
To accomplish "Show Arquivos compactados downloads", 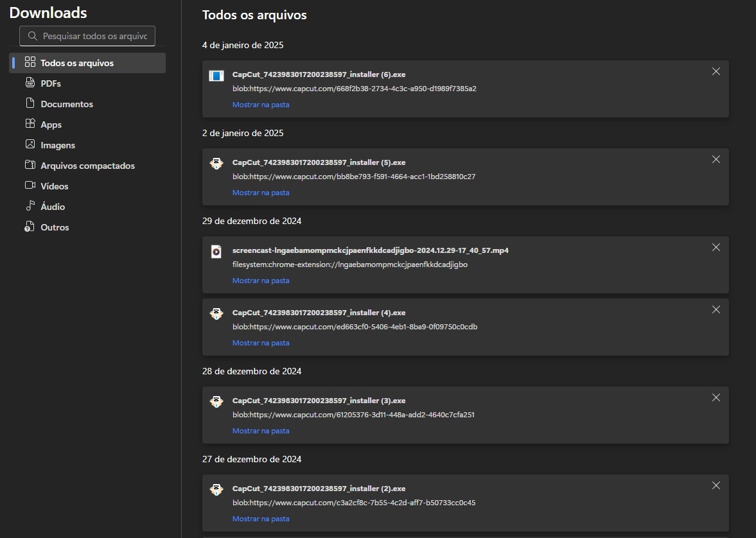I will pyautogui.click(x=87, y=166).
